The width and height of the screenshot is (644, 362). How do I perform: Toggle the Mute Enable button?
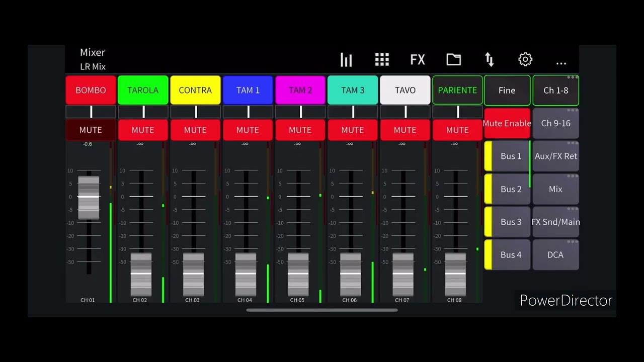(507, 123)
